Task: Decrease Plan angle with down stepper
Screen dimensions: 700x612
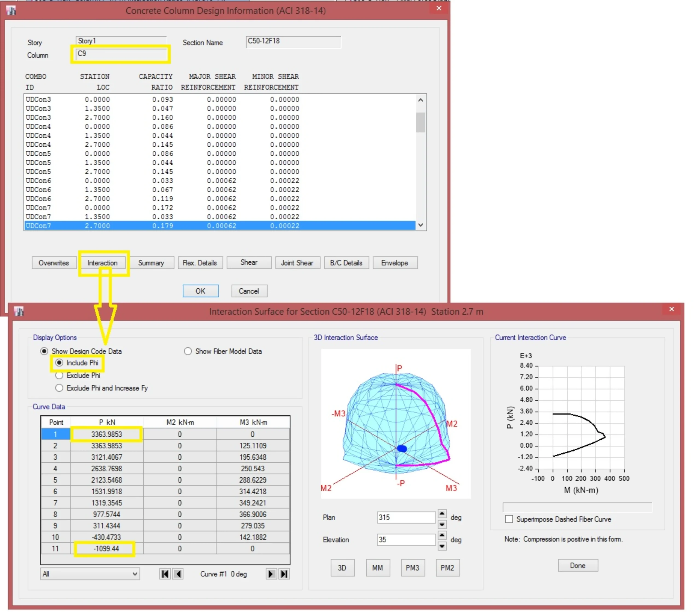Action: point(442,524)
